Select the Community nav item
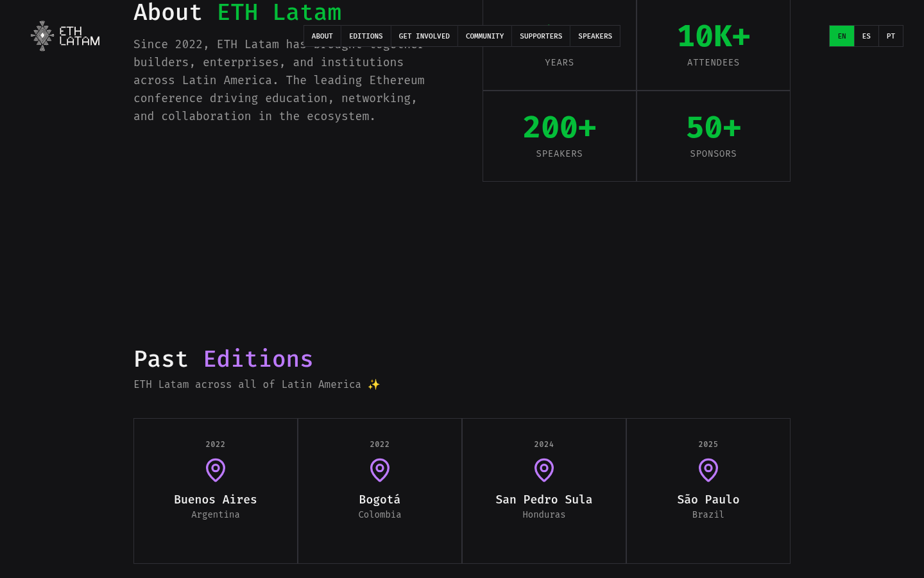 [484, 36]
